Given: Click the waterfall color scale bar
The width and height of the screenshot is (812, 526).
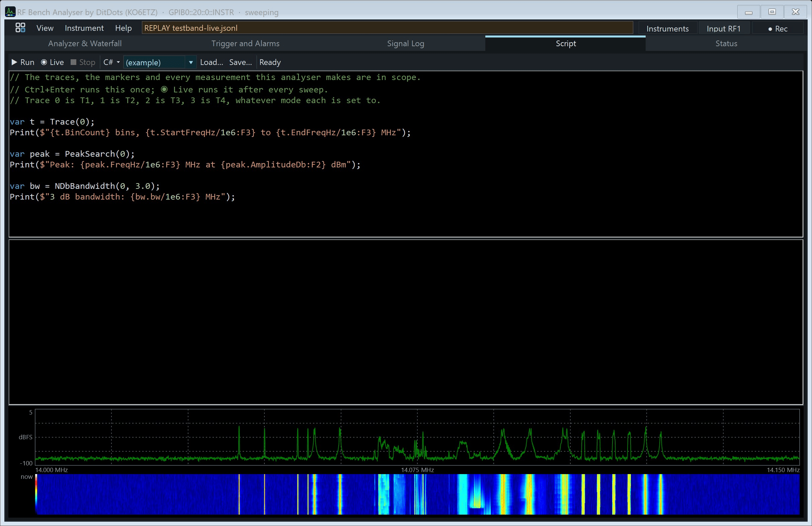Looking at the screenshot, I should [x=36, y=494].
